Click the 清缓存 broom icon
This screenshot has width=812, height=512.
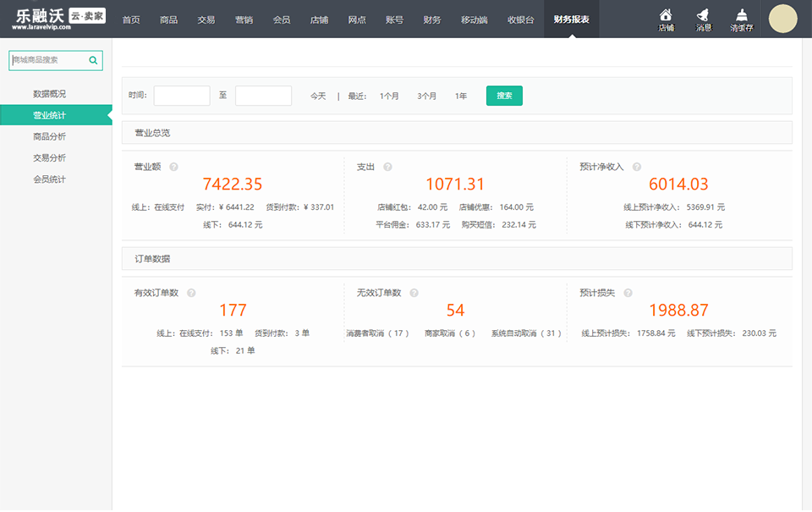(742, 19)
